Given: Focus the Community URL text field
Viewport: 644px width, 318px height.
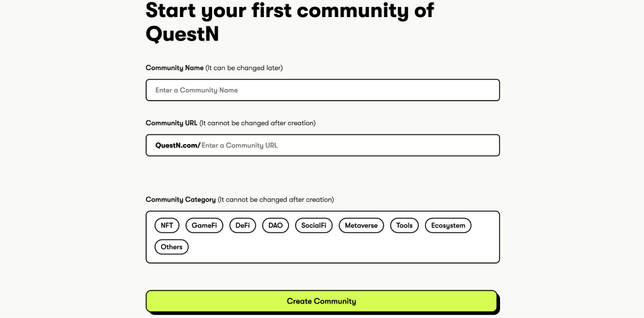Looking at the screenshot, I should tap(347, 145).
